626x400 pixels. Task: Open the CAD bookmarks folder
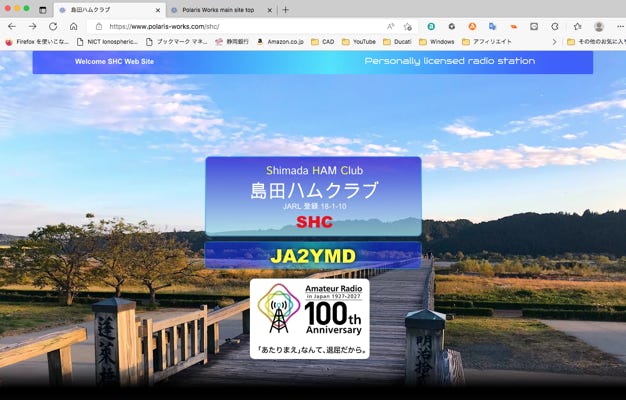[321, 42]
